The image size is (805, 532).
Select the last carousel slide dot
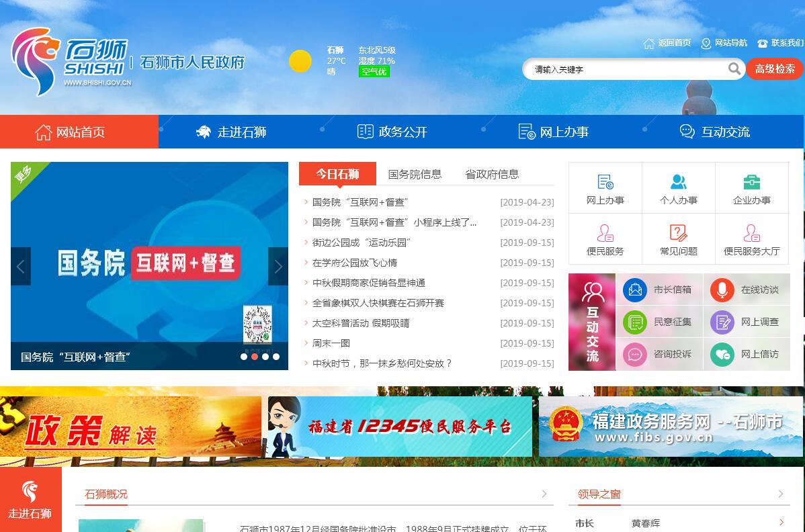pyautogui.click(x=276, y=357)
